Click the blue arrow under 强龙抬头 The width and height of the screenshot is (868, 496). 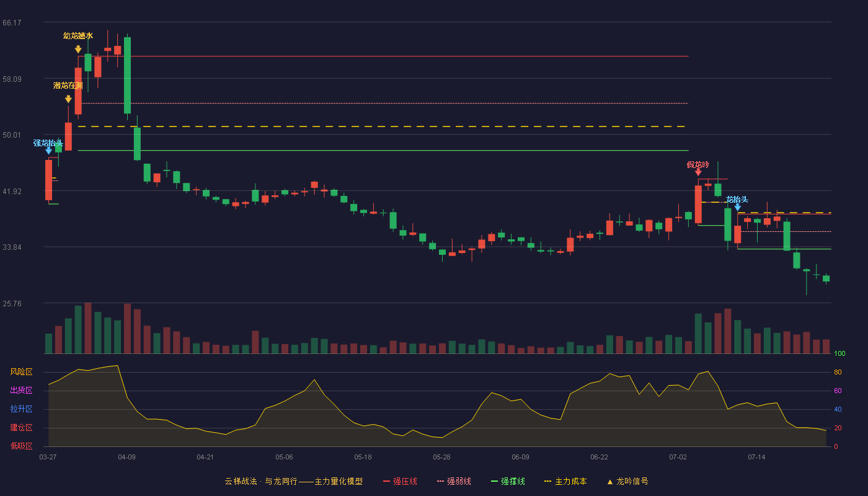click(48, 150)
